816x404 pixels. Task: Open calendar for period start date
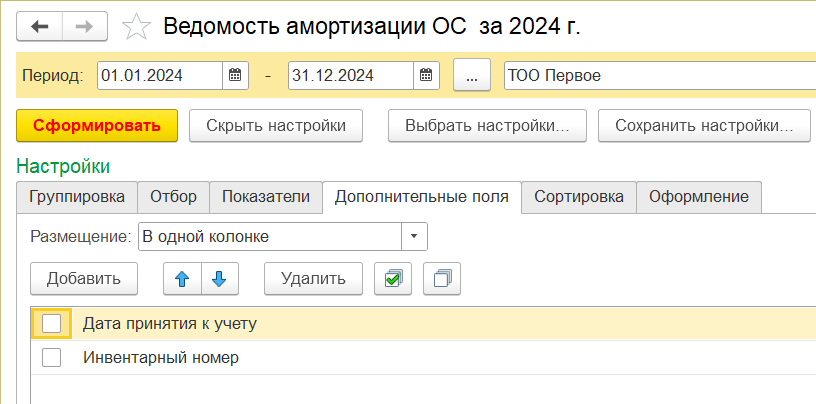coord(234,75)
